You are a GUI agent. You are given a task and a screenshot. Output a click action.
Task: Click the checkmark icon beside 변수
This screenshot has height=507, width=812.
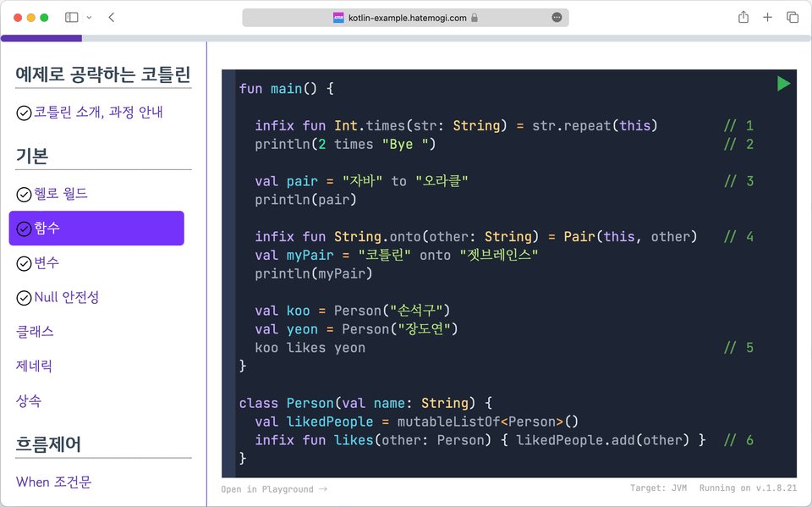[x=24, y=264]
